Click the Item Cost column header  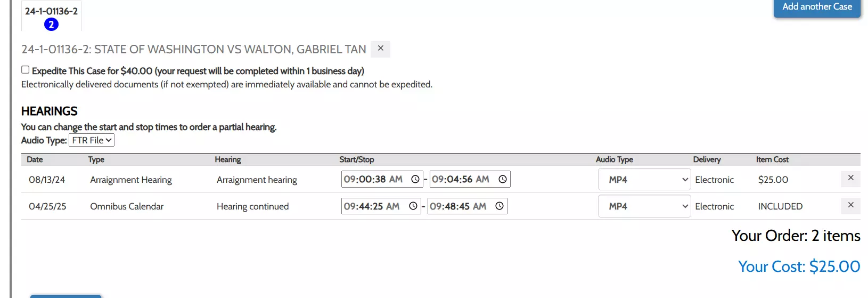(x=772, y=159)
